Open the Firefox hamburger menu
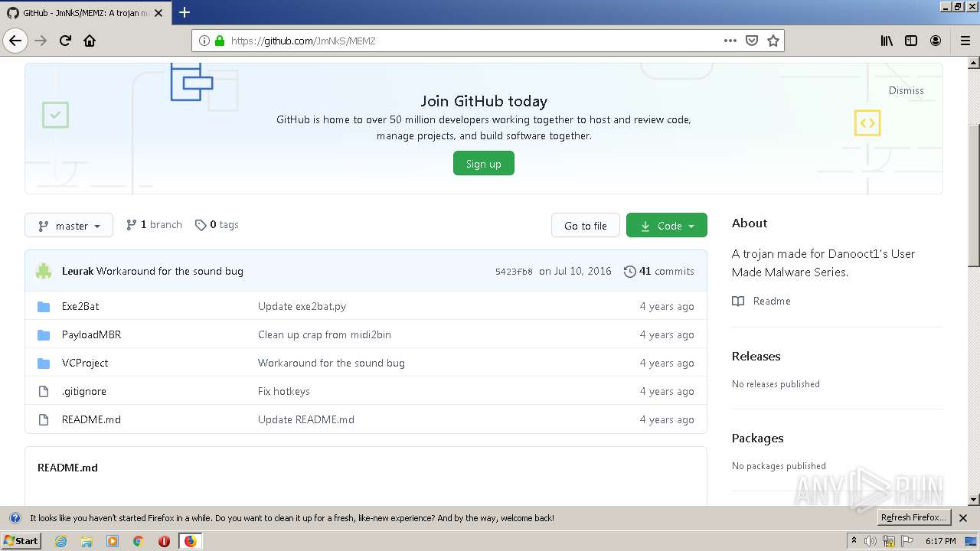Viewport: 980px width, 551px height. (x=965, y=41)
